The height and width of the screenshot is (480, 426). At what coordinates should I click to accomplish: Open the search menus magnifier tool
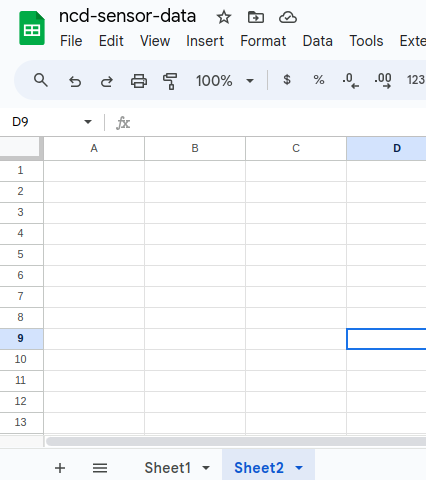point(41,80)
